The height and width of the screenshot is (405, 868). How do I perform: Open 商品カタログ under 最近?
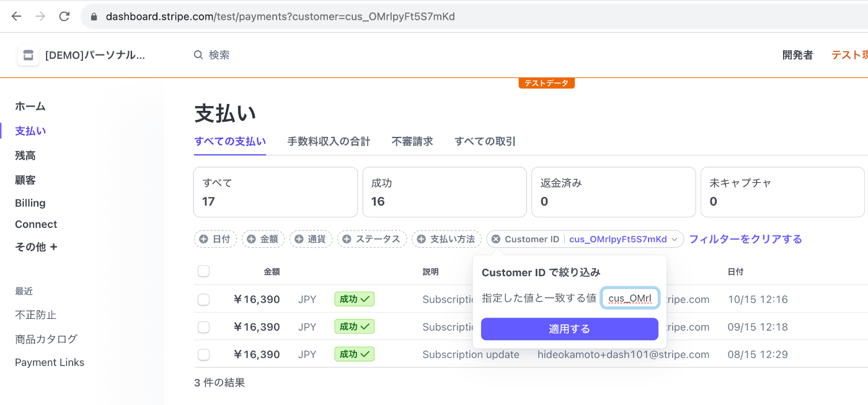coord(46,339)
